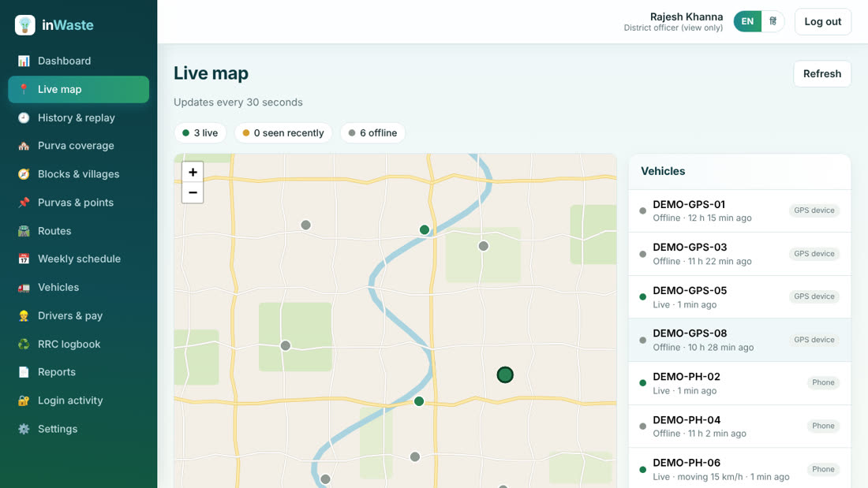Click the inWaste logo icon
This screenshot has width=868, height=488.
(25, 25)
